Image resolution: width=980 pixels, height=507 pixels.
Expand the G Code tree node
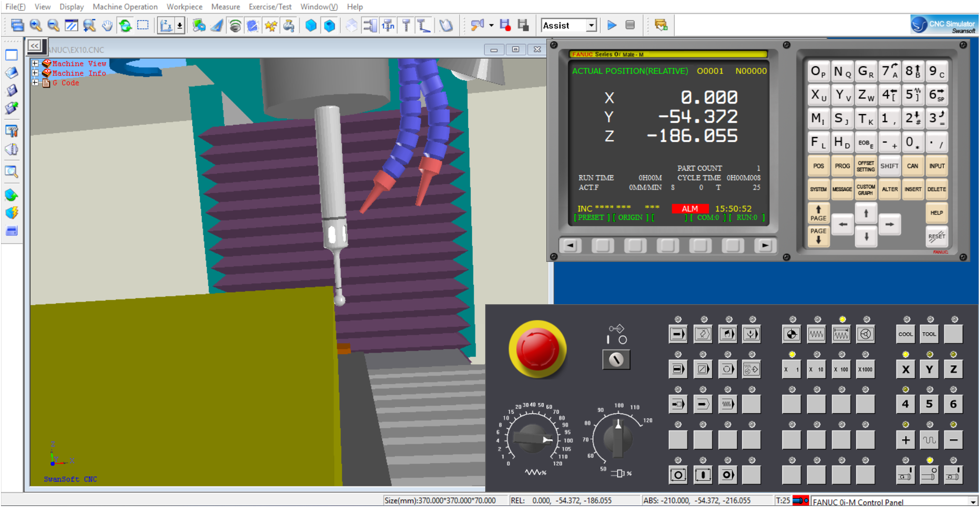(x=35, y=83)
